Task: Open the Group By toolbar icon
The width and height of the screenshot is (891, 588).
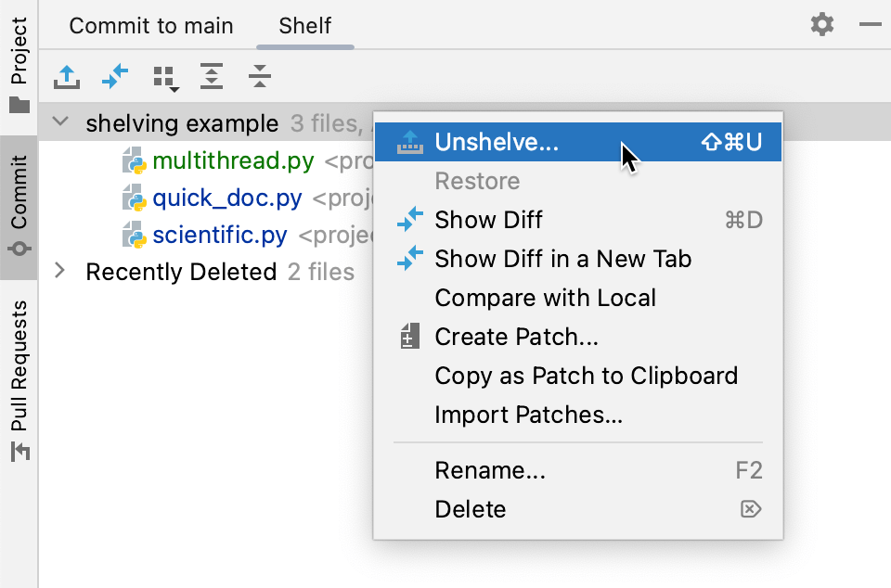Action: 162,78
